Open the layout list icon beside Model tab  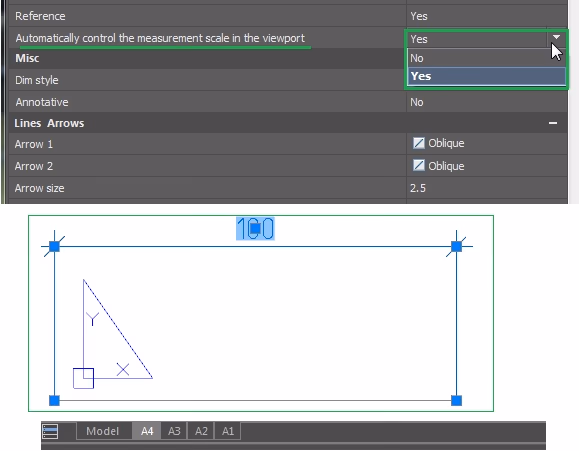50,431
